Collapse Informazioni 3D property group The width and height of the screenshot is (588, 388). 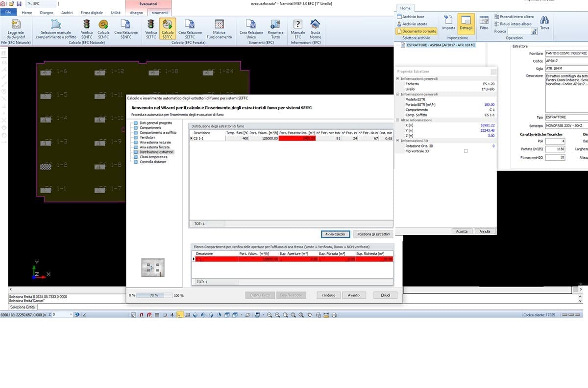pos(397,141)
